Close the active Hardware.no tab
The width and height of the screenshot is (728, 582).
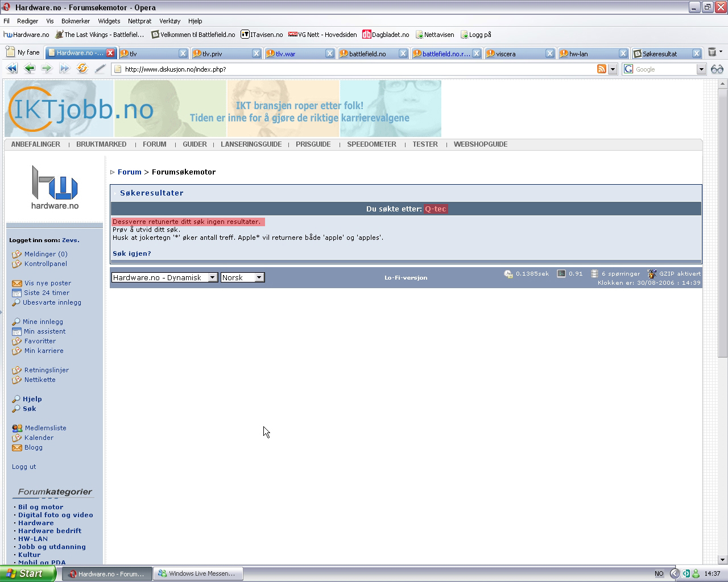click(x=110, y=53)
